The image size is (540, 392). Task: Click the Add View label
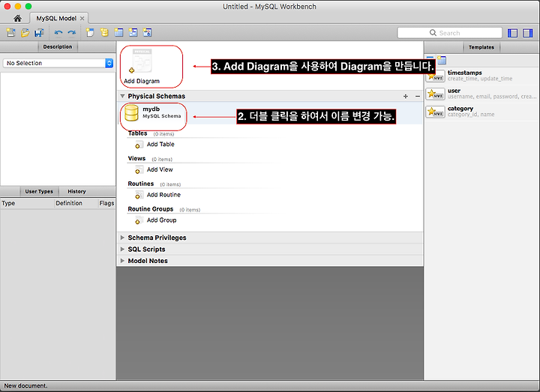click(x=160, y=169)
